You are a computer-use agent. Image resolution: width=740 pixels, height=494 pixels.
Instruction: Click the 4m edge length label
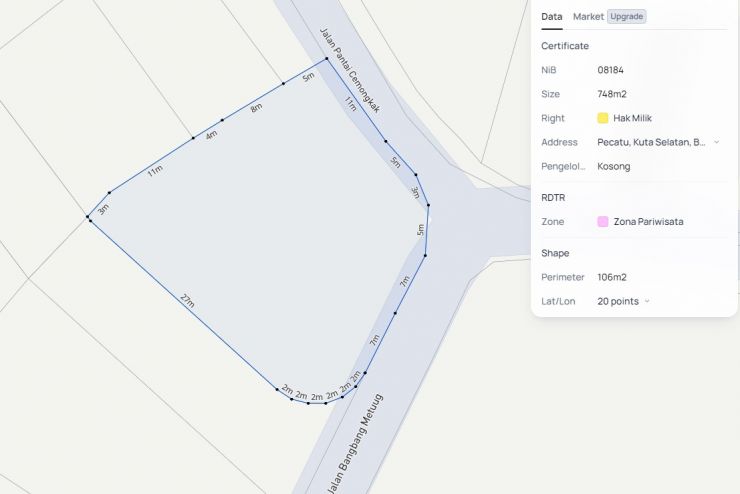click(211, 134)
